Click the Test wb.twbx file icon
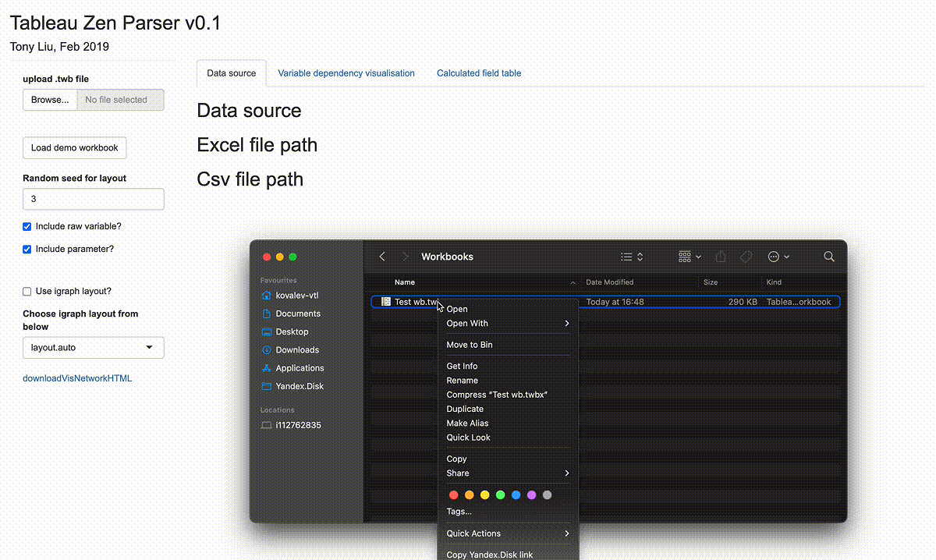The height and width of the screenshot is (560, 936). pos(385,302)
